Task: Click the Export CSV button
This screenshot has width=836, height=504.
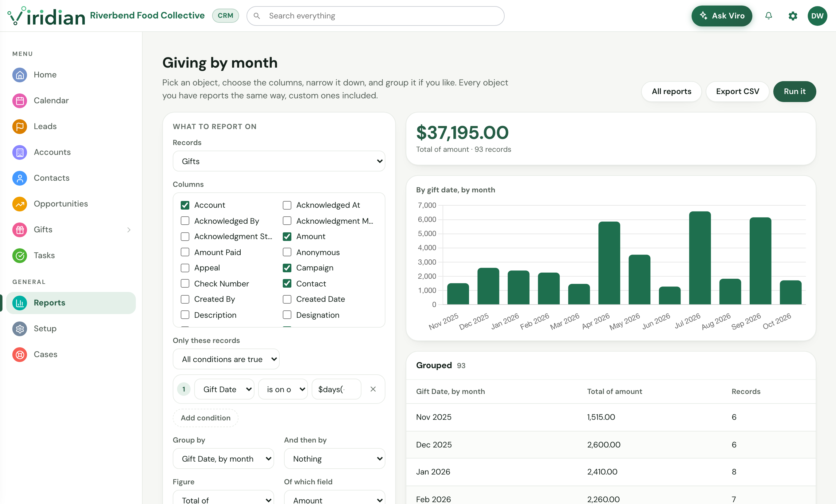Action: coord(737,91)
